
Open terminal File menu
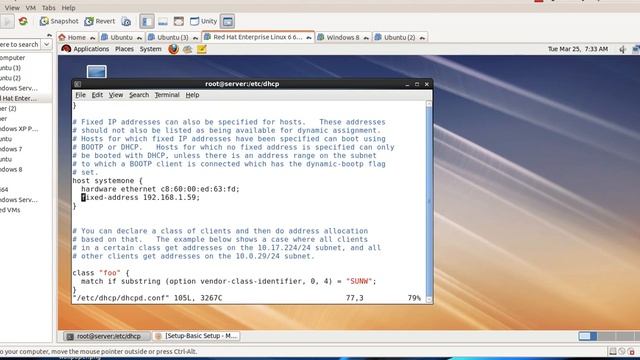80,95
